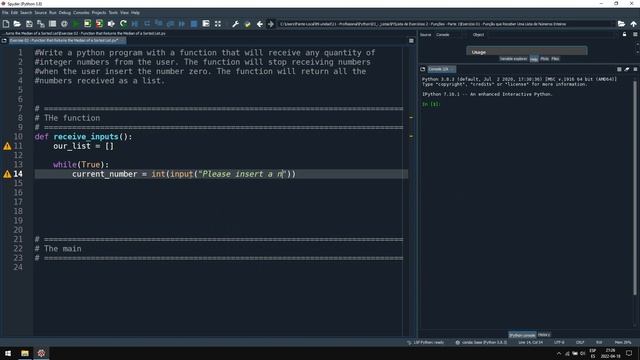The image size is (640, 360).
Task: Click the blue Stop debugging square
Action: (194, 24)
